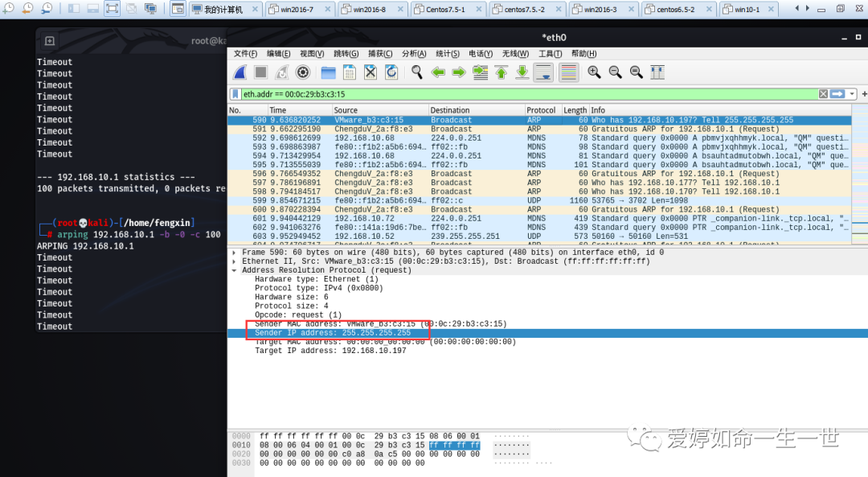Viewport: 868px width, 477px height.
Task: Save this capture file
Action: pos(350,72)
